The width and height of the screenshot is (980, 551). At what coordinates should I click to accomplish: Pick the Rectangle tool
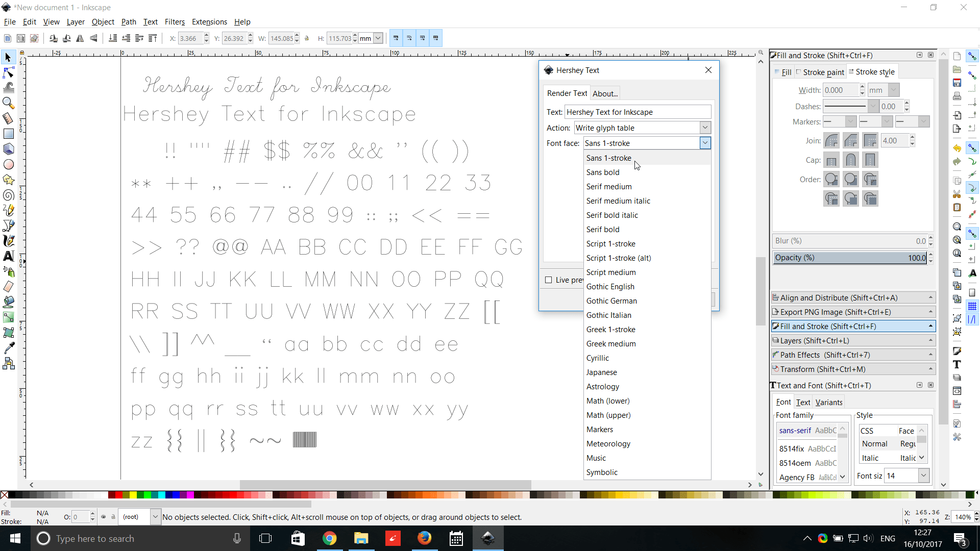coord(8,134)
